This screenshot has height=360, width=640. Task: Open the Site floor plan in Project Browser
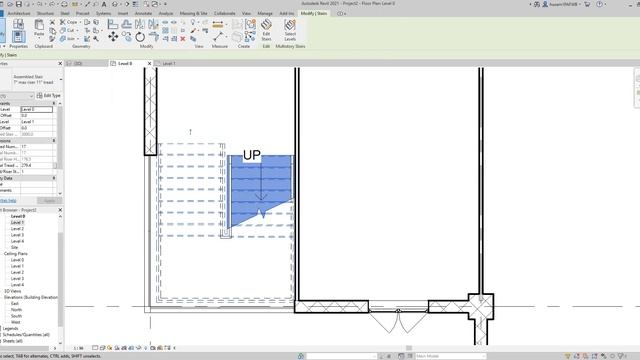[x=14, y=247]
